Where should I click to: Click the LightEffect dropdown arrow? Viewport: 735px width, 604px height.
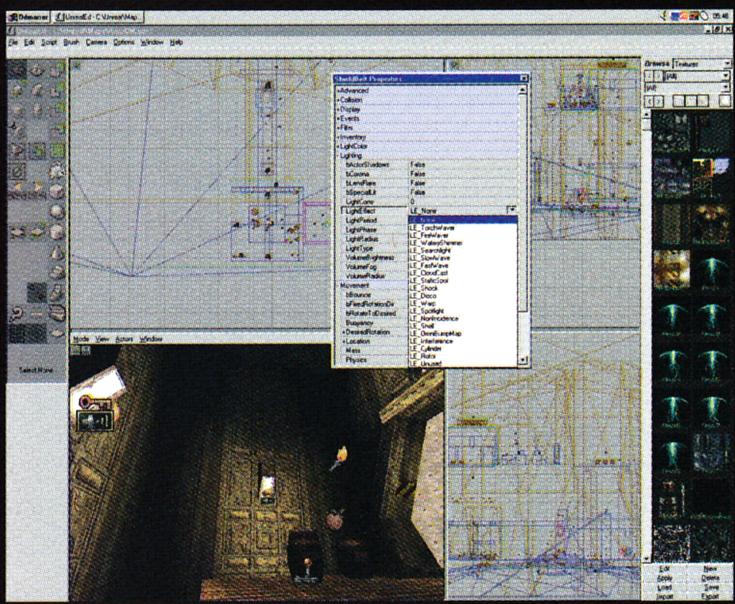(x=512, y=210)
